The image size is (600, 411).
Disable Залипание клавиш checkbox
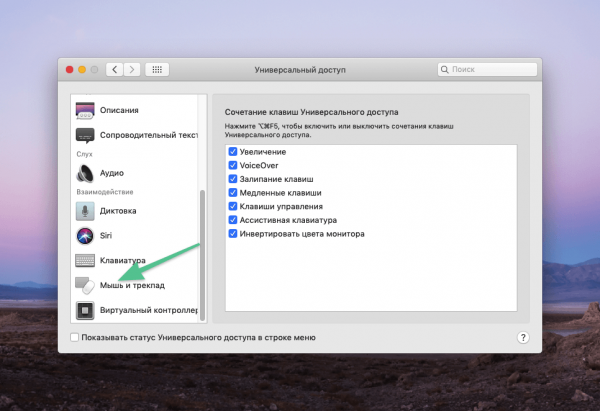pos(233,179)
